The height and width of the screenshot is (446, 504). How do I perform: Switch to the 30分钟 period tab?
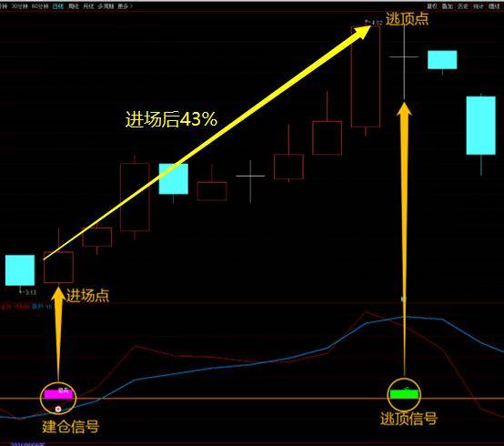tap(20, 6)
